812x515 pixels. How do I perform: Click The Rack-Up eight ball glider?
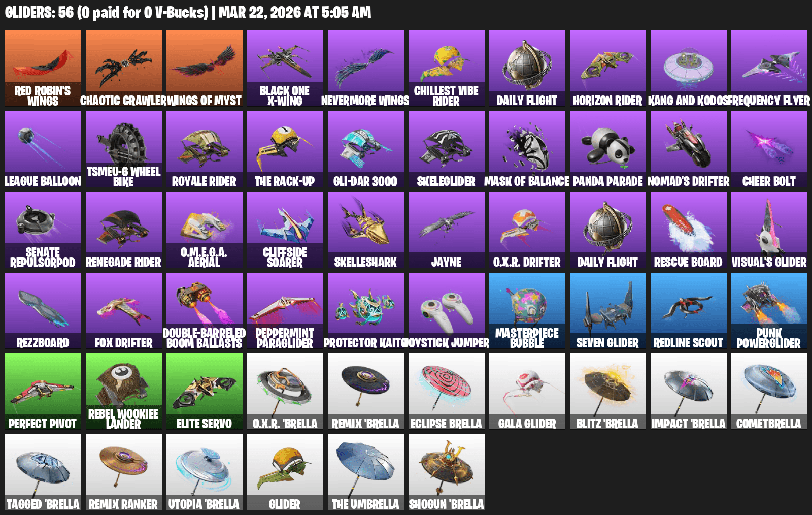[x=285, y=149]
